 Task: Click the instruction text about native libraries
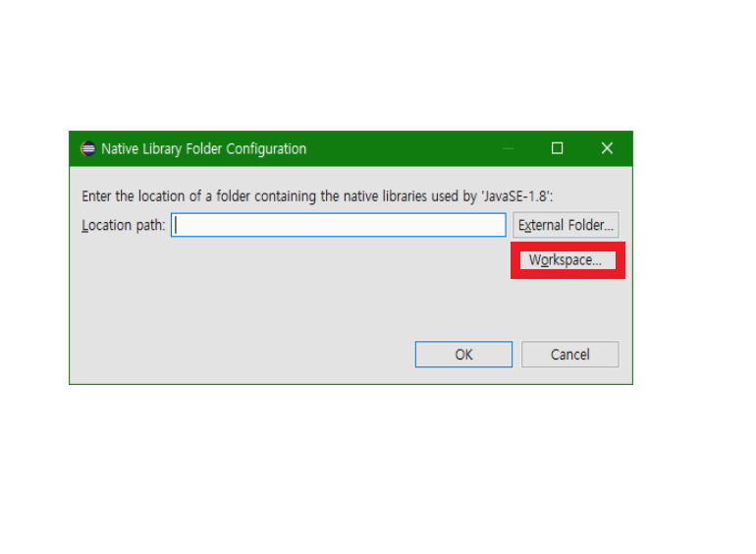(x=317, y=196)
